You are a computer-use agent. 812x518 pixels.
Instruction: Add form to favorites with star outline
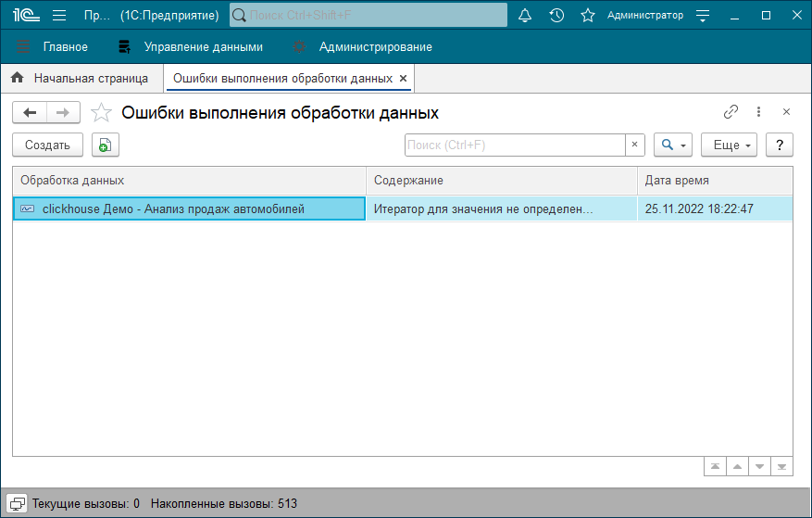coord(101,112)
